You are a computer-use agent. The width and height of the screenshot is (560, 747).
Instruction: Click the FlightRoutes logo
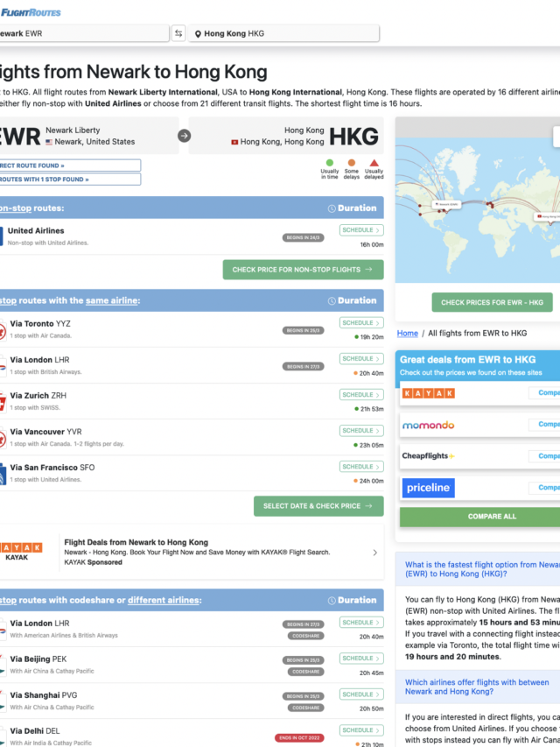(31, 12)
